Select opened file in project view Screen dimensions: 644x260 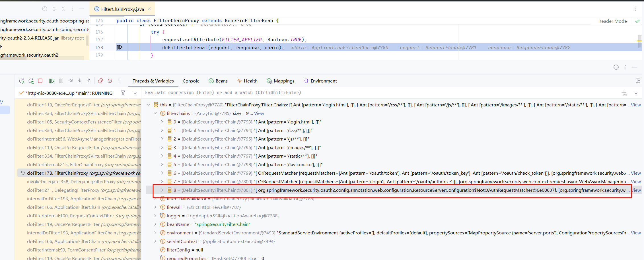[x=45, y=9]
